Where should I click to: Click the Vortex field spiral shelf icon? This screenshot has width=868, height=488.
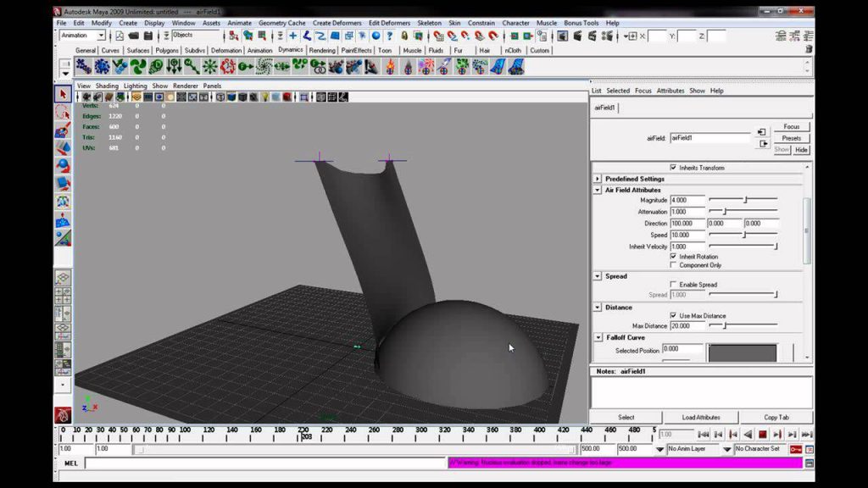pyautogui.click(x=264, y=67)
